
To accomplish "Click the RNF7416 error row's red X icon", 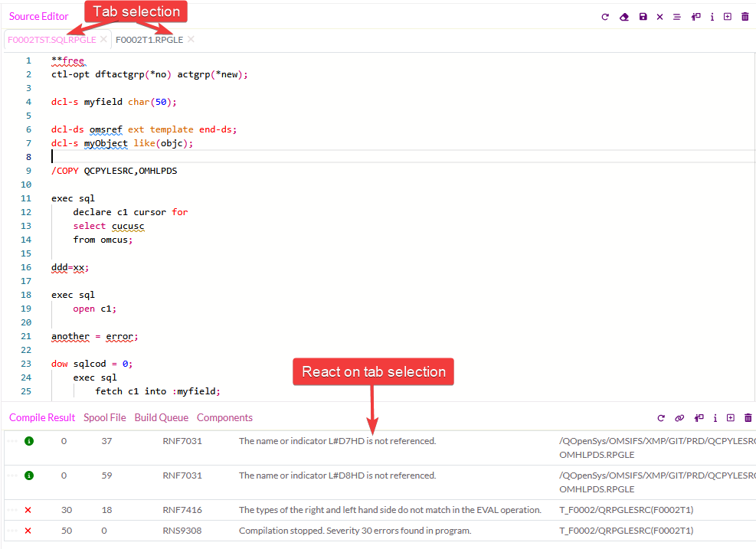I will point(28,510).
